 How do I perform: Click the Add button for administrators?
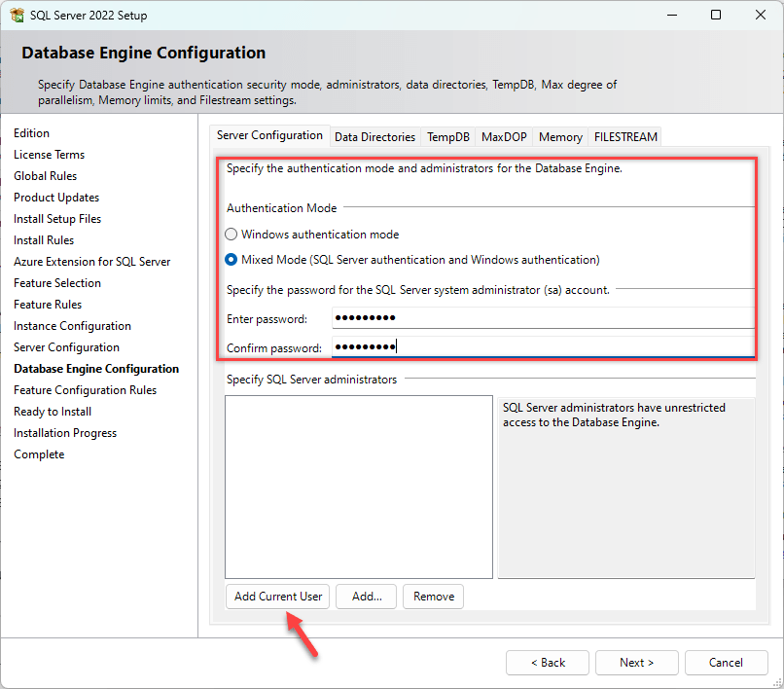[x=366, y=597]
